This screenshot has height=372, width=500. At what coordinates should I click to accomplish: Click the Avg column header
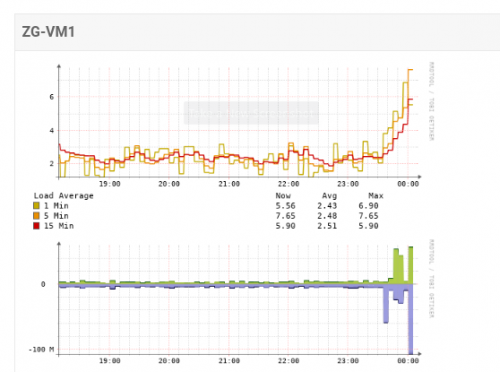point(329,196)
